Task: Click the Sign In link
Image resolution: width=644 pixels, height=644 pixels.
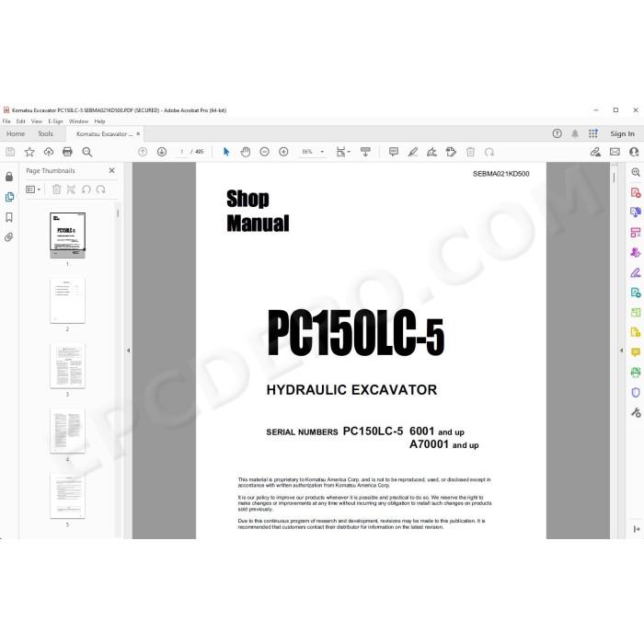Action: click(x=622, y=134)
